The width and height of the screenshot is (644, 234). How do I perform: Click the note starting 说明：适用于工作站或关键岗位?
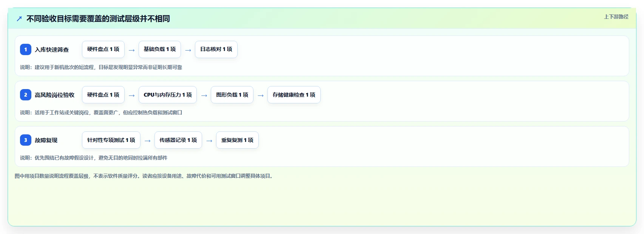tap(101, 112)
